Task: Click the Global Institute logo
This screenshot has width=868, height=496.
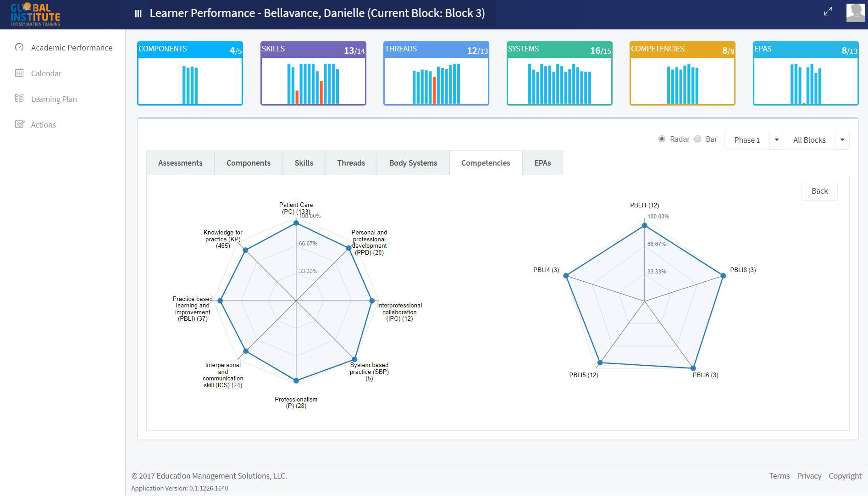Action: point(35,14)
